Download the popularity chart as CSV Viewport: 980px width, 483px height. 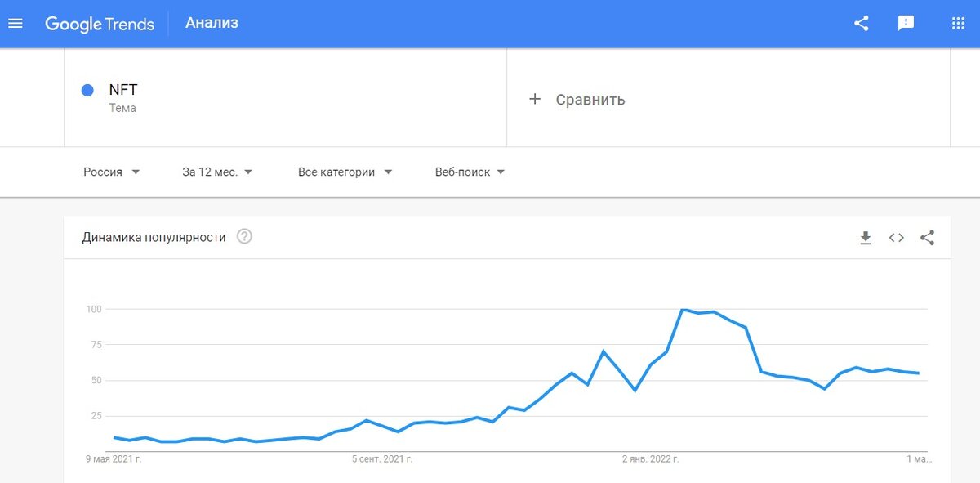[x=866, y=238]
